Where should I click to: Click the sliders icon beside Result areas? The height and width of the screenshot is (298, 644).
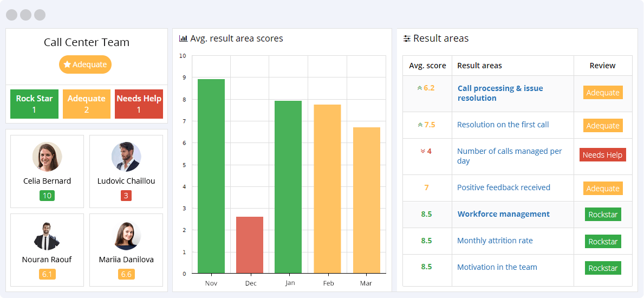click(407, 39)
